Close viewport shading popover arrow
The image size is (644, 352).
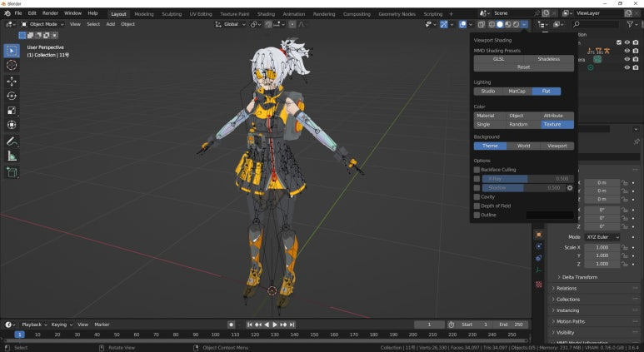click(525, 24)
